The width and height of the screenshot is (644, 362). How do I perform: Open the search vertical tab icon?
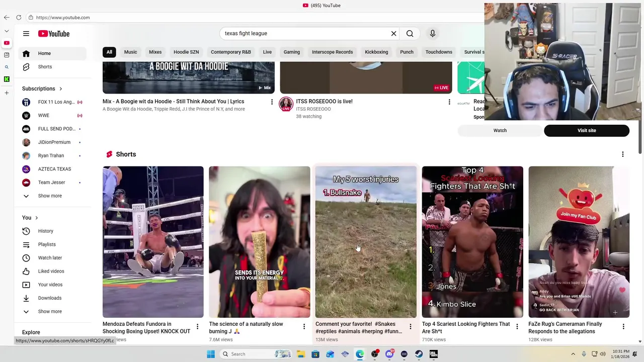point(7,67)
